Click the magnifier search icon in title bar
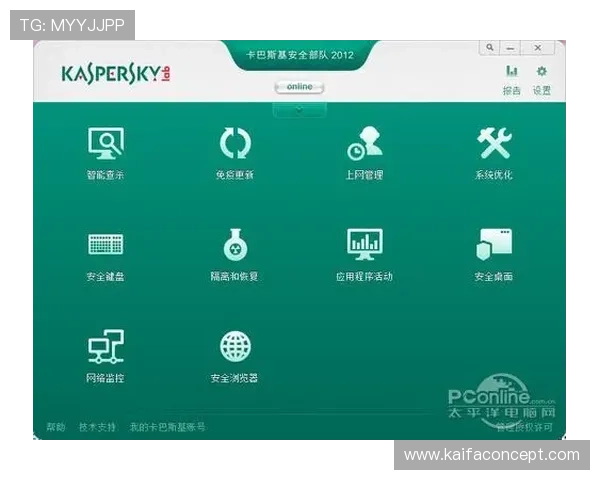The image size is (600, 480). [490, 48]
